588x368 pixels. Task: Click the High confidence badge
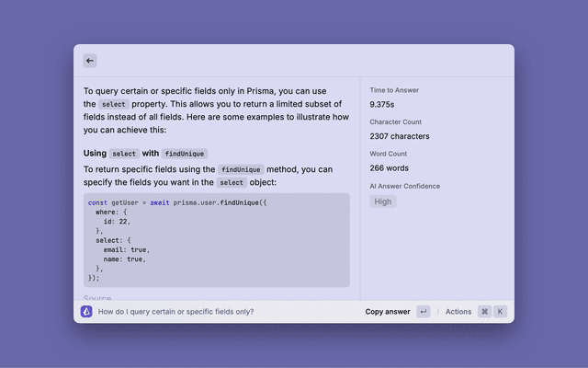point(383,201)
